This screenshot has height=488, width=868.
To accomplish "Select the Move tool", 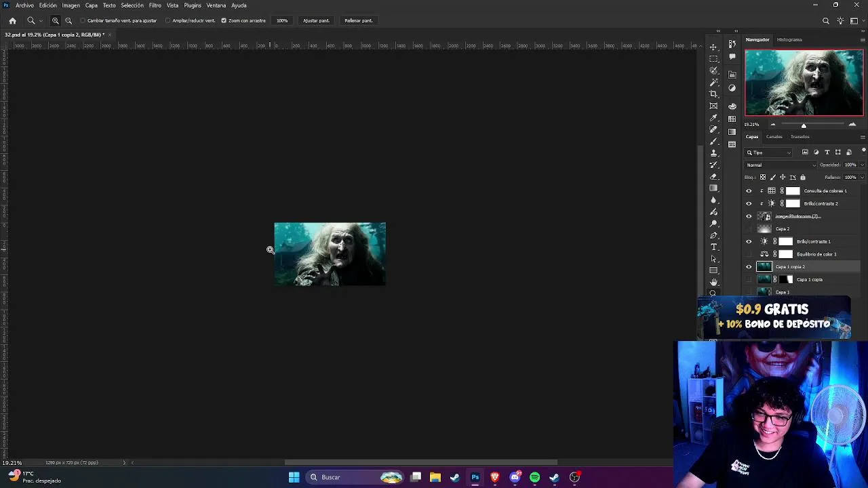I will (x=713, y=47).
